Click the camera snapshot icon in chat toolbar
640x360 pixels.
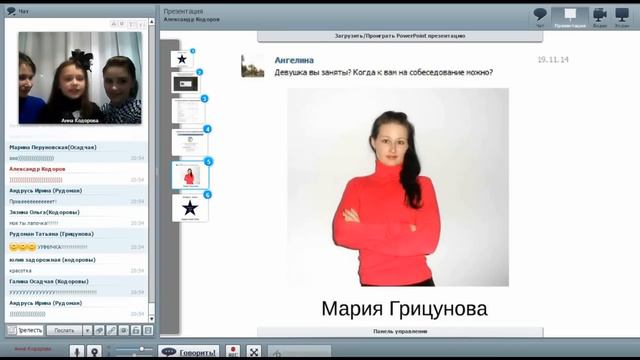(x=124, y=330)
